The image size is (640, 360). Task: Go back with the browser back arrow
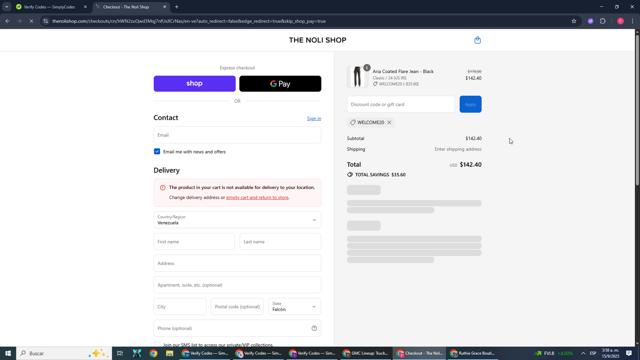[x=7, y=21]
